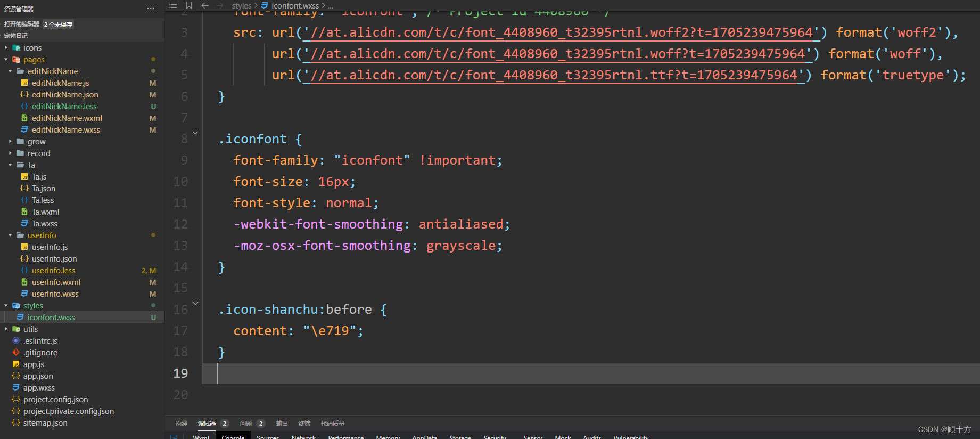
Task: Expand the utils folder
Action: [30, 329]
